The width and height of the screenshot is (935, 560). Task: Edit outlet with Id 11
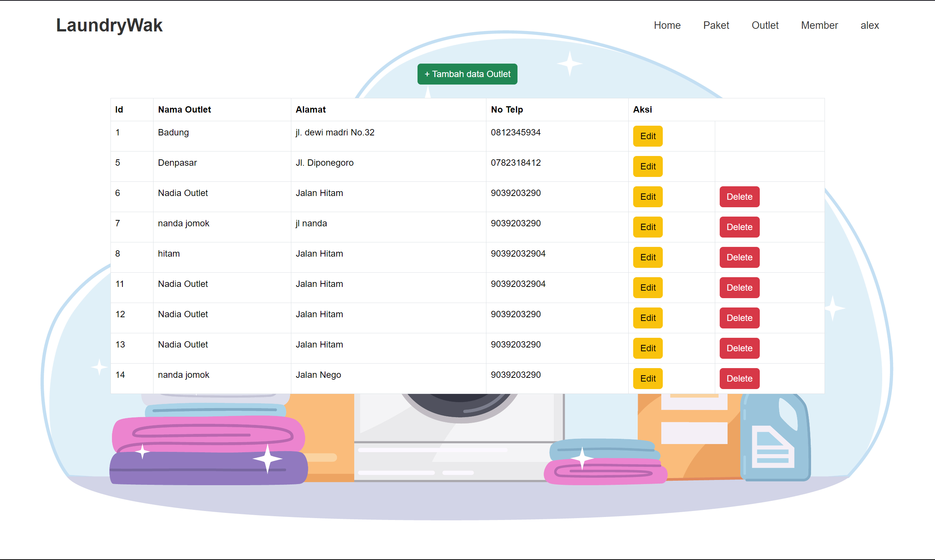click(647, 288)
